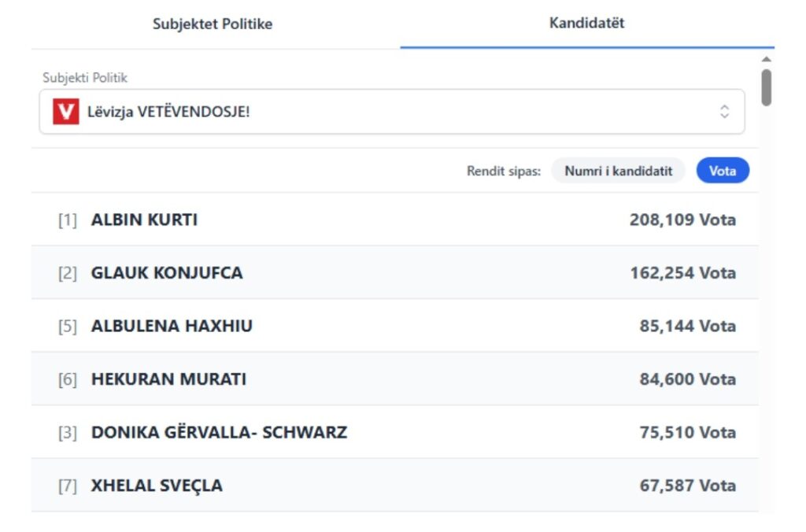Click the DONIKA GËRVALLA- SCHWARZ entry
This screenshot has width=806, height=532.
[219, 432]
